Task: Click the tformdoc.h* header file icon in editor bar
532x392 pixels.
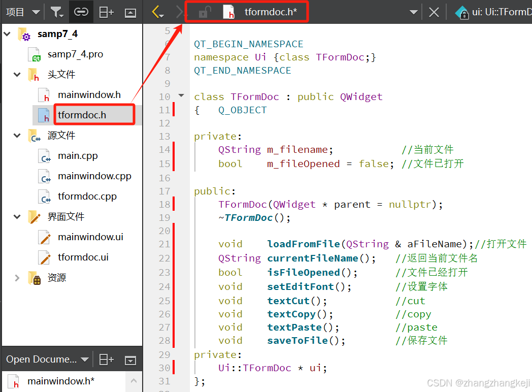Action: pyautogui.click(x=228, y=12)
